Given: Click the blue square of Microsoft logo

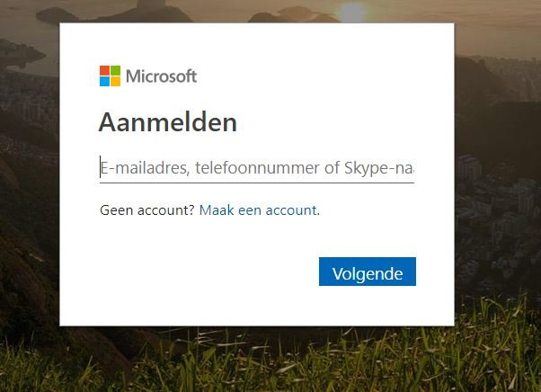Looking at the screenshot, I should 104,82.
